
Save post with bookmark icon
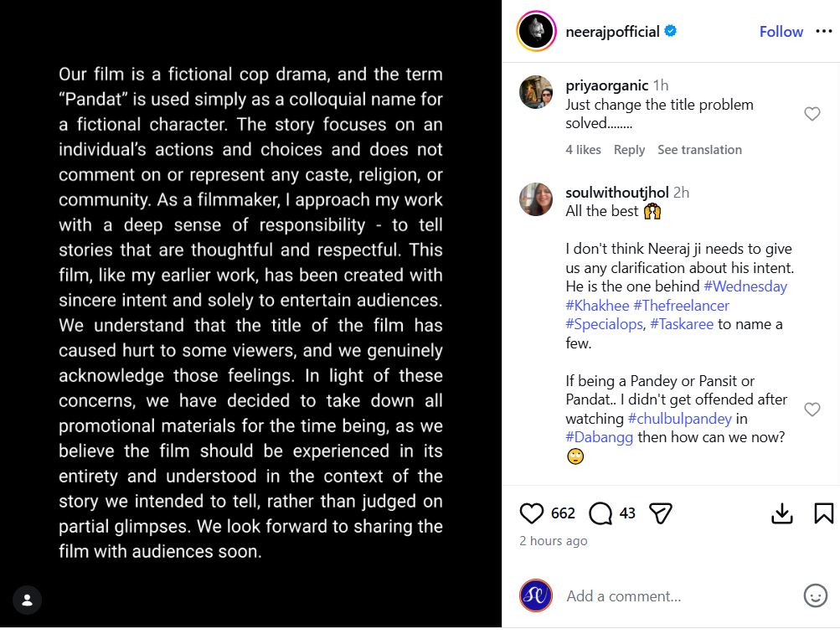point(823,513)
